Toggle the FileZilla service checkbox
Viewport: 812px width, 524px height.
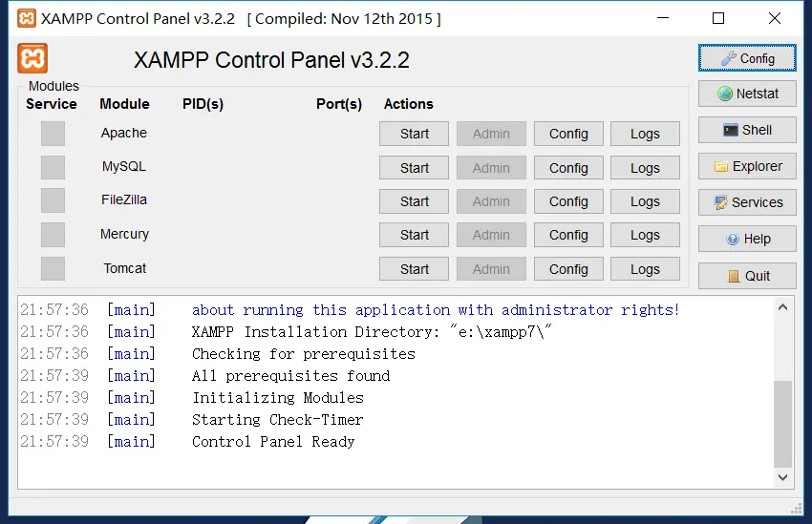coord(53,200)
